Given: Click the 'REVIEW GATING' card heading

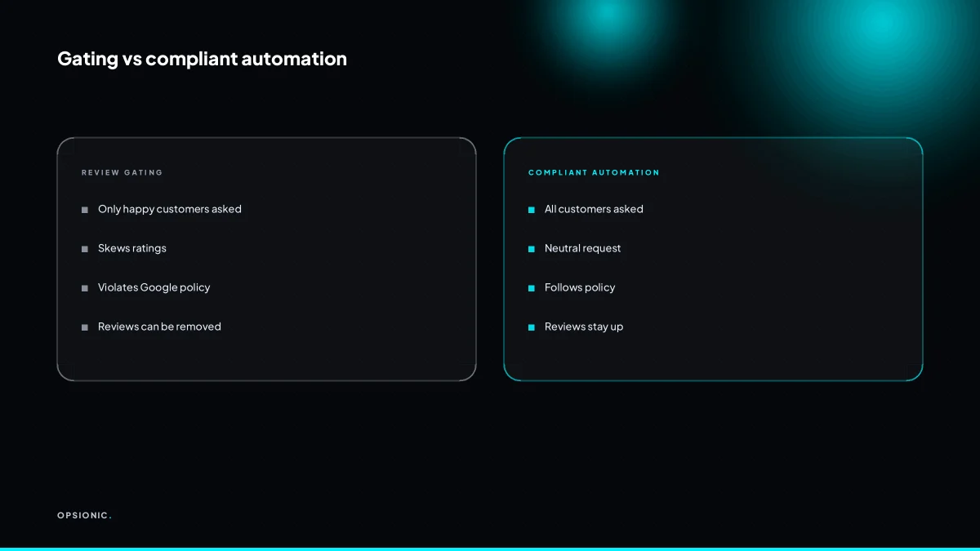Looking at the screenshot, I should pos(122,172).
